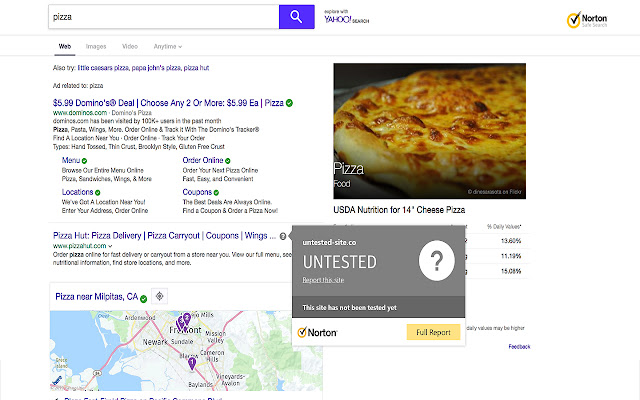
Task: Click inside the pizza search input field
Action: 160,17
